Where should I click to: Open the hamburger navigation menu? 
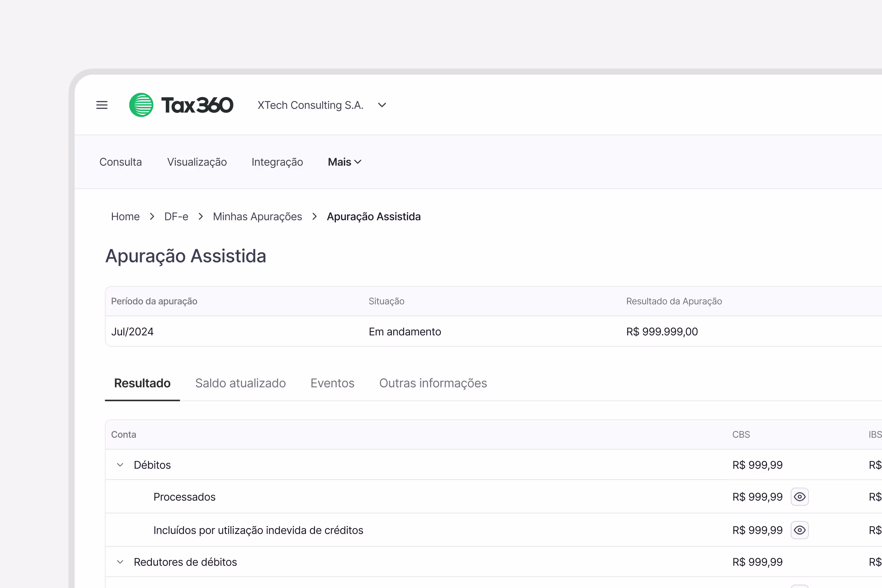102,105
